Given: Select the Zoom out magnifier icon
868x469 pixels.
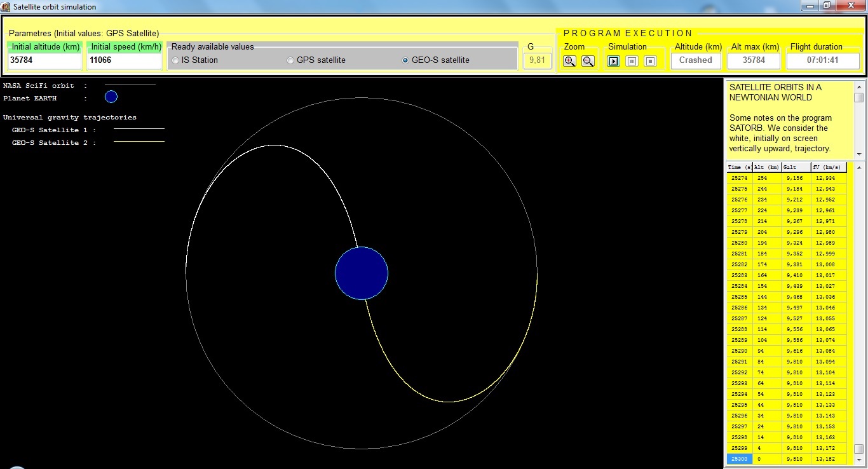Looking at the screenshot, I should pos(588,60).
